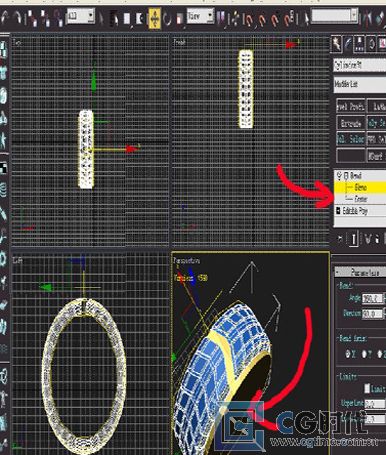
Task: Open the Modifier List dropdown
Action: [x=360, y=84]
